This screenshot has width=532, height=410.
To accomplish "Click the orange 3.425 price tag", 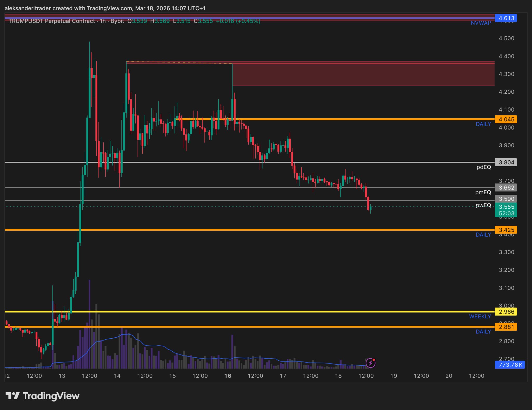I will coord(506,230).
